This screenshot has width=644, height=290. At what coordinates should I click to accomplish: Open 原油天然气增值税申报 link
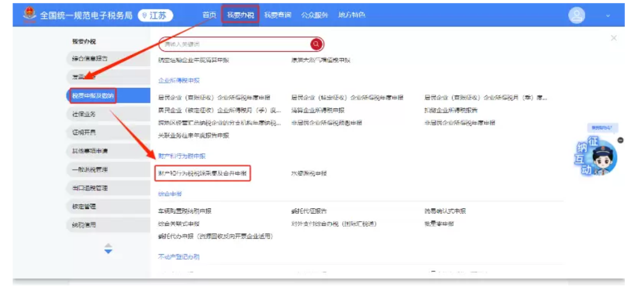pyautogui.click(x=321, y=60)
